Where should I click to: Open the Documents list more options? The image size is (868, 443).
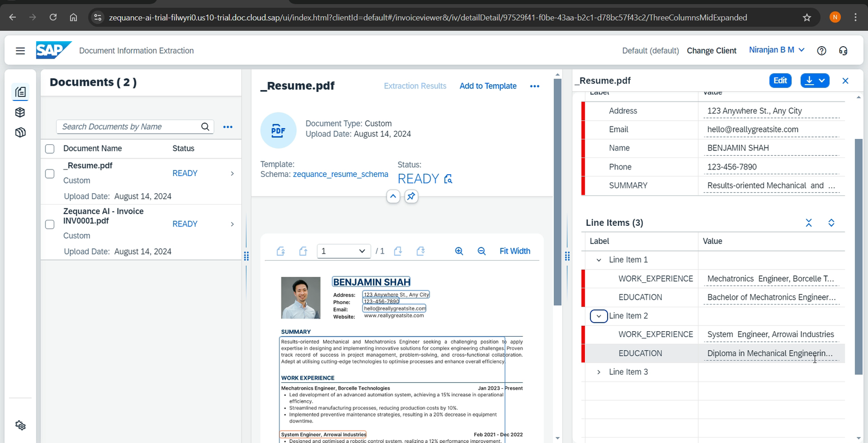coord(228,127)
